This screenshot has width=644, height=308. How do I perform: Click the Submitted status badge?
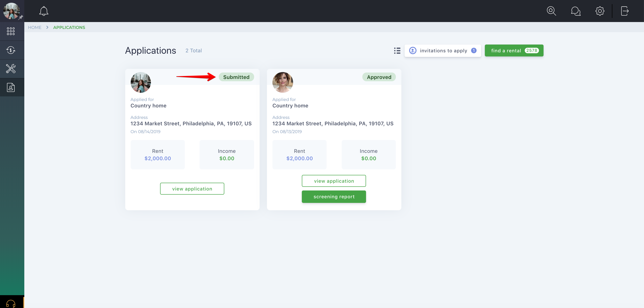(x=236, y=77)
